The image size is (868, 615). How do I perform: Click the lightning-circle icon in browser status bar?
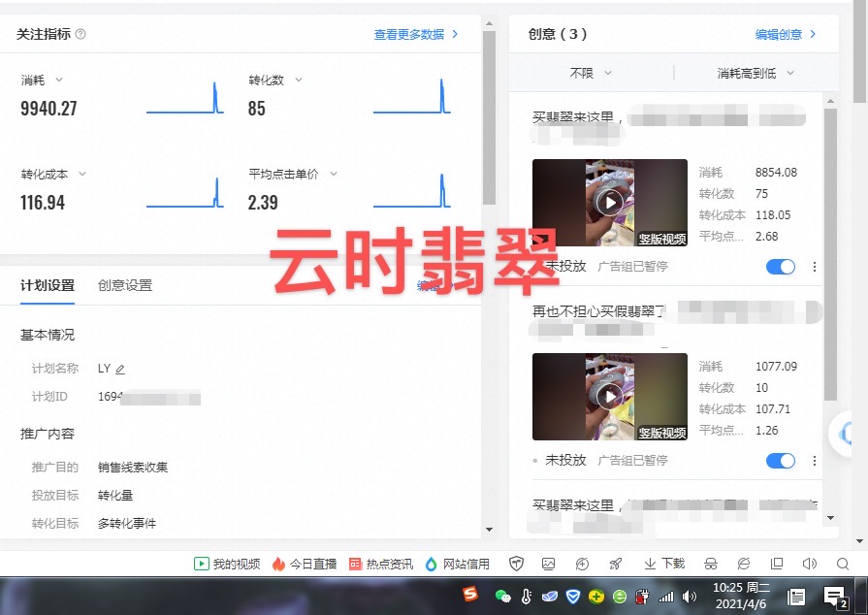tap(582, 564)
